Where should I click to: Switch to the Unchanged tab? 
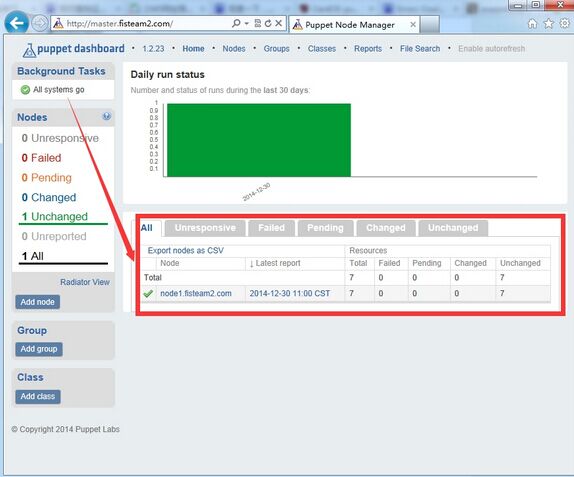(453, 228)
